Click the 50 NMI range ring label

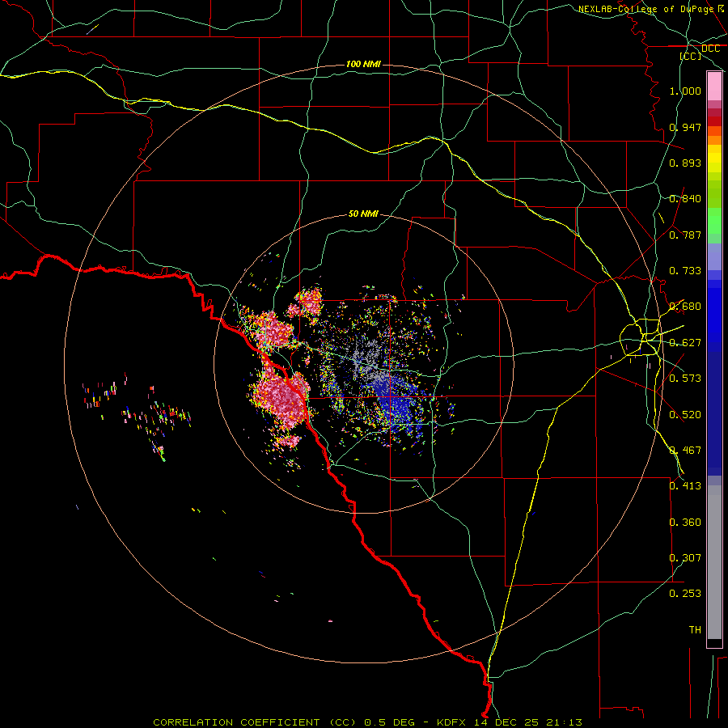[x=363, y=214]
